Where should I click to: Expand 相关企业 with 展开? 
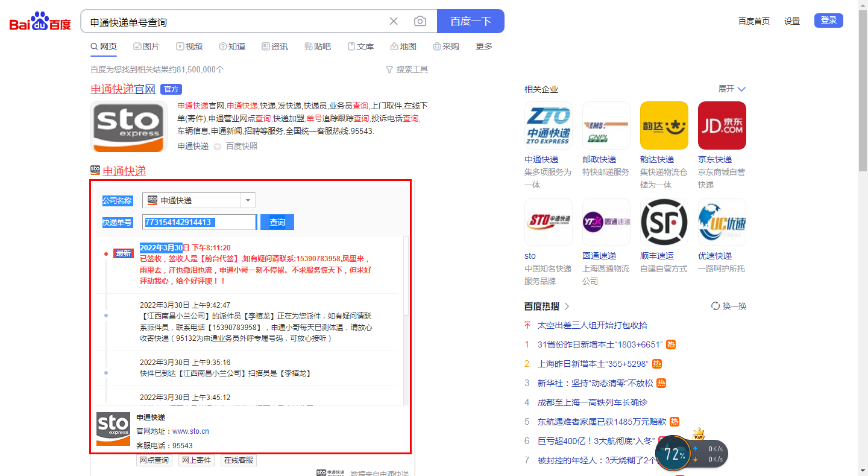732,89
